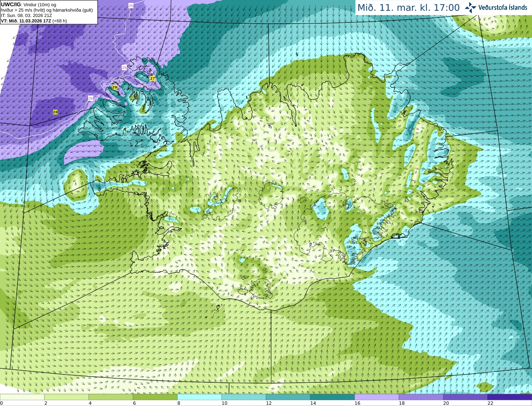Click the 8–10 m/s cyan legend swatch
The width and height of the screenshot is (532, 406).
(x=199, y=397)
